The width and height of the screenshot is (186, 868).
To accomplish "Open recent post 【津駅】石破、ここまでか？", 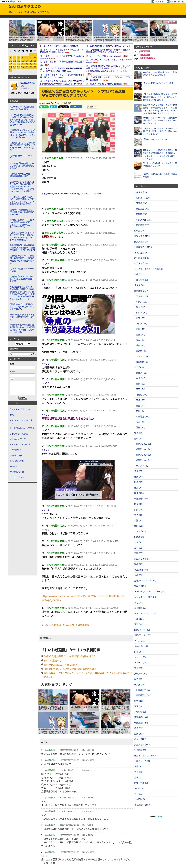I will 21,157.
